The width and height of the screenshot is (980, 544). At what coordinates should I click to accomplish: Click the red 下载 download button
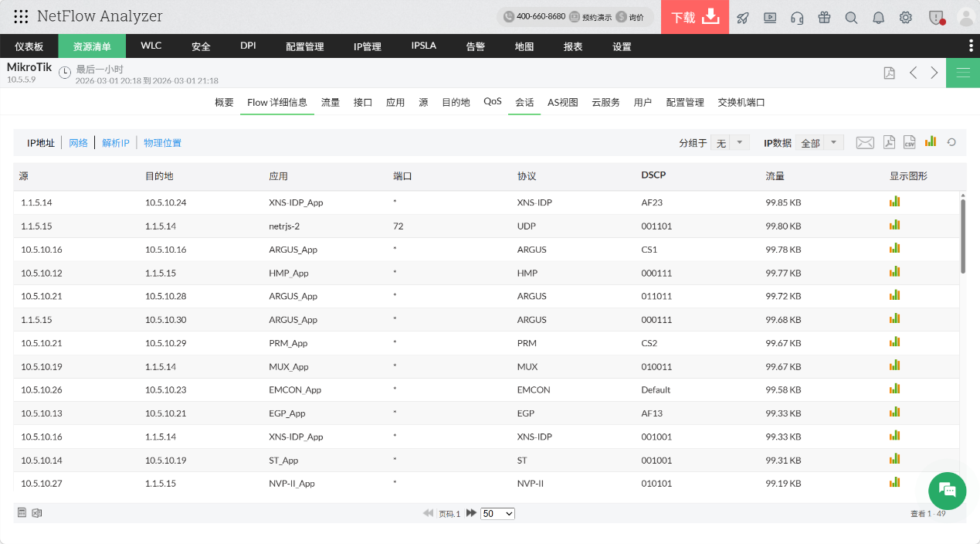click(x=693, y=16)
